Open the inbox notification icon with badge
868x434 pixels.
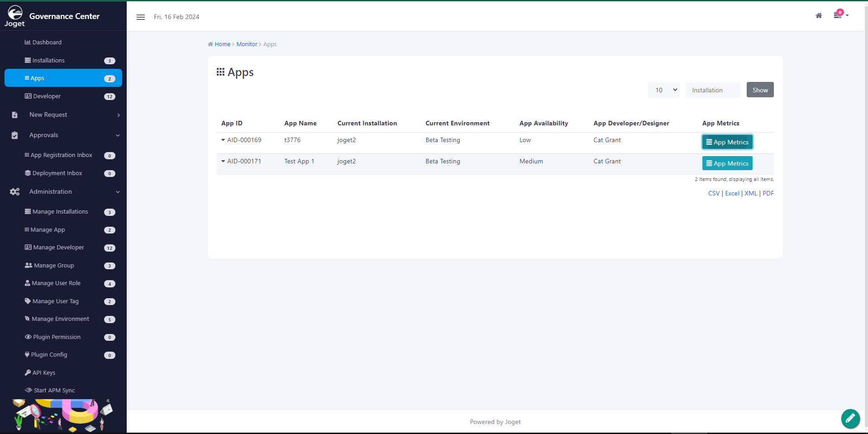(838, 15)
